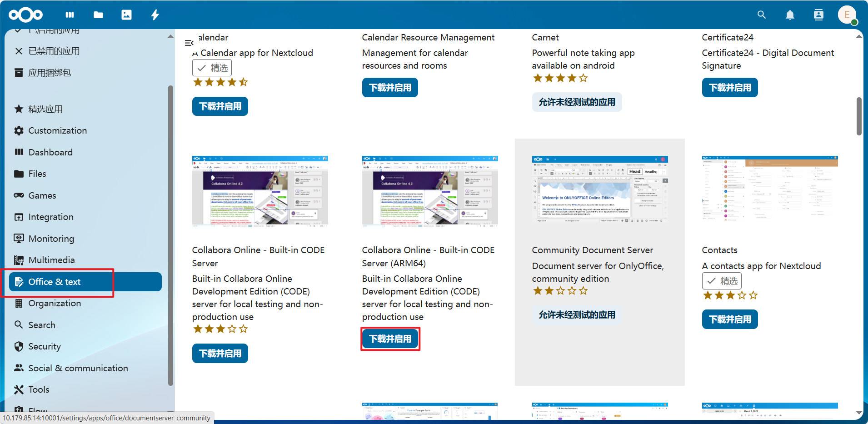This screenshot has width=868, height=424.
Task: Open the contacts menu icon in header
Action: (818, 15)
